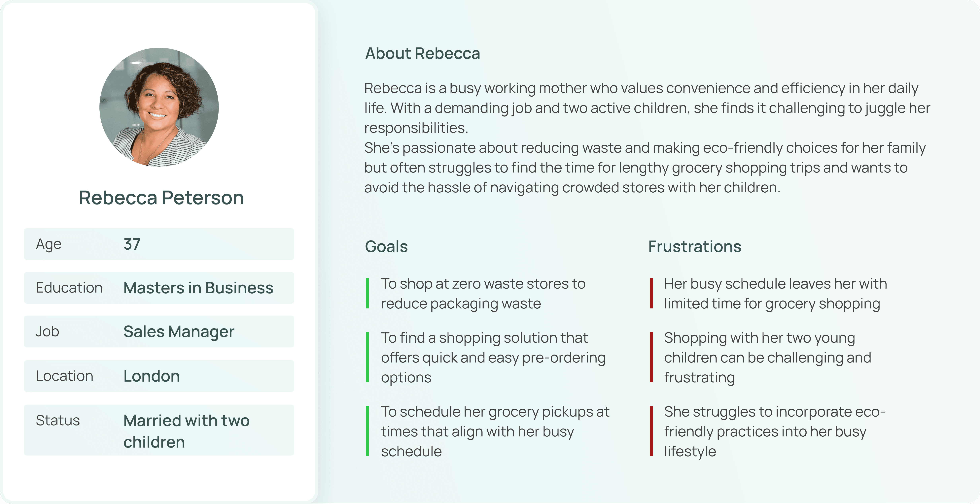Click the About Rebecca description paragraph
This screenshot has height=504, width=980.
pyautogui.click(x=647, y=138)
